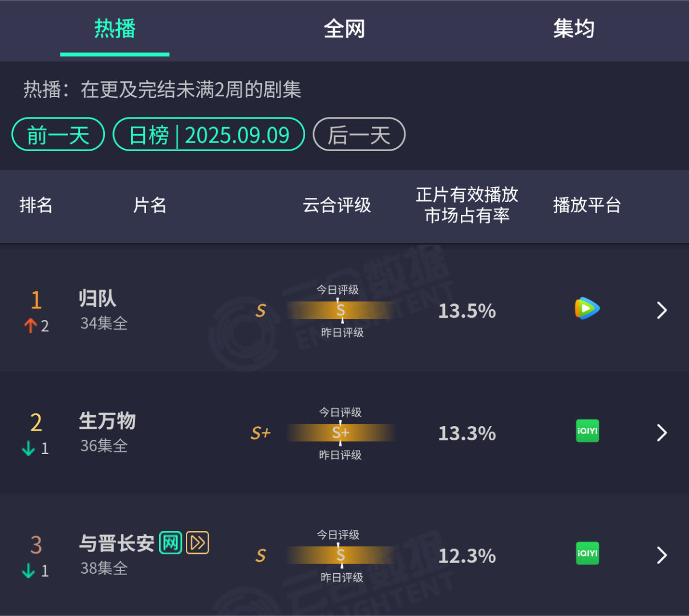
Task: Click the 后一天 next-day button
Action: click(x=359, y=135)
